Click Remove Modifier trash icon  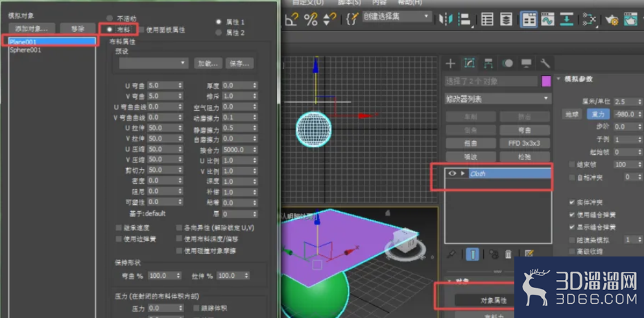point(508,255)
